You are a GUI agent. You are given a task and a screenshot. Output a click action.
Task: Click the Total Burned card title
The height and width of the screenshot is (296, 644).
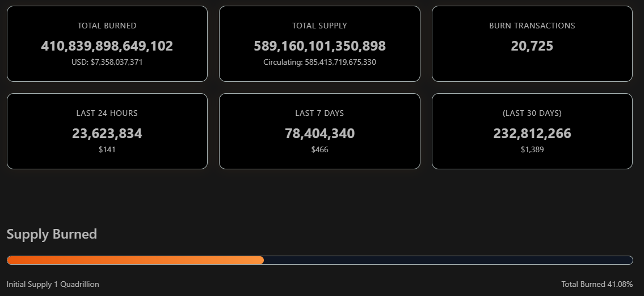click(x=107, y=26)
